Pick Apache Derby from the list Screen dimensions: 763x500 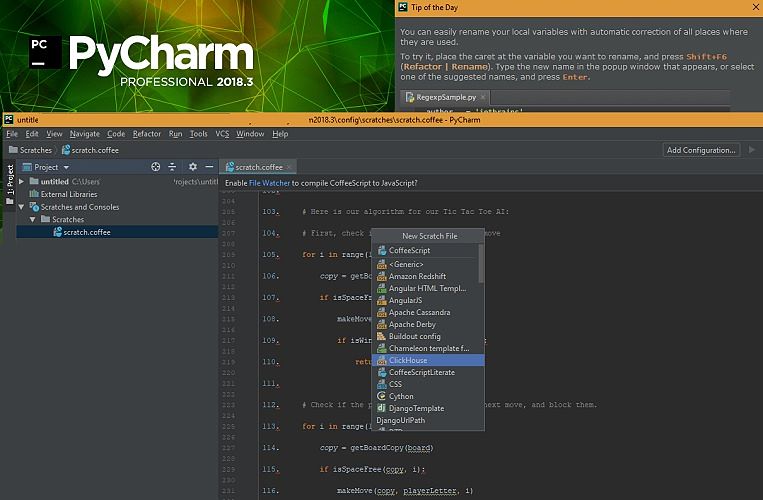point(428,324)
